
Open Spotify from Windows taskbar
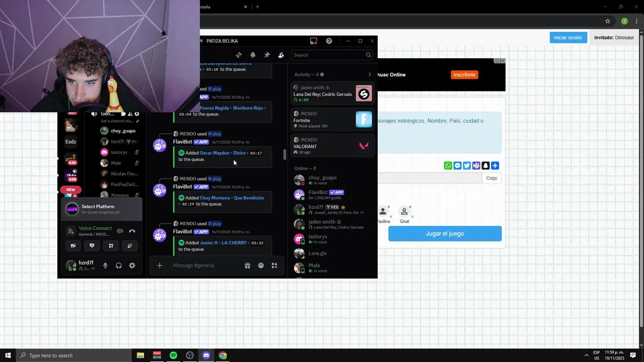pyautogui.click(x=173, y=355)
